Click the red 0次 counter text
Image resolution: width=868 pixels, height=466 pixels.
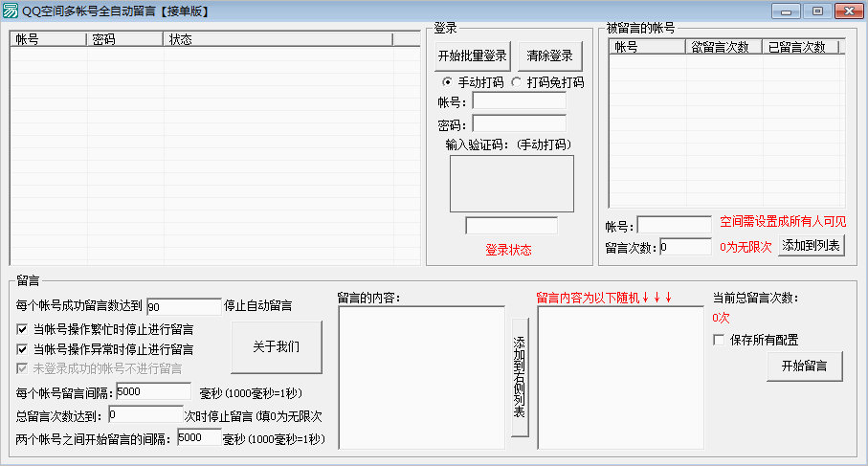[x=721, y=318]
